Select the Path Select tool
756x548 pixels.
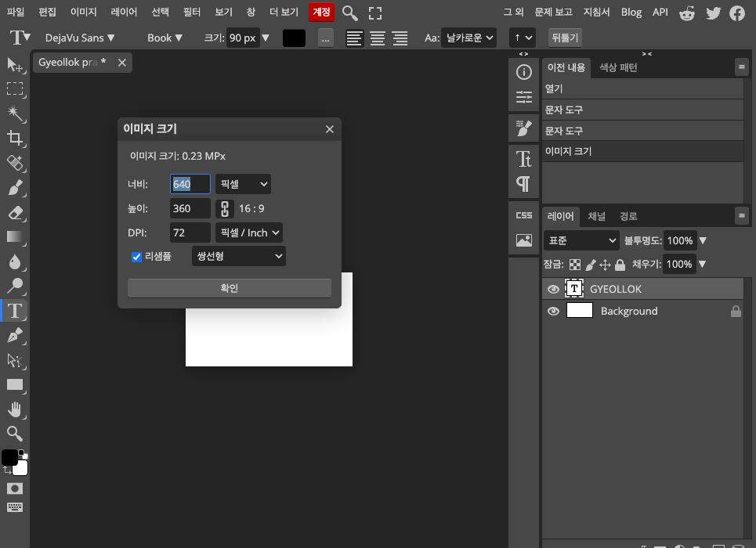pos(15,360)
